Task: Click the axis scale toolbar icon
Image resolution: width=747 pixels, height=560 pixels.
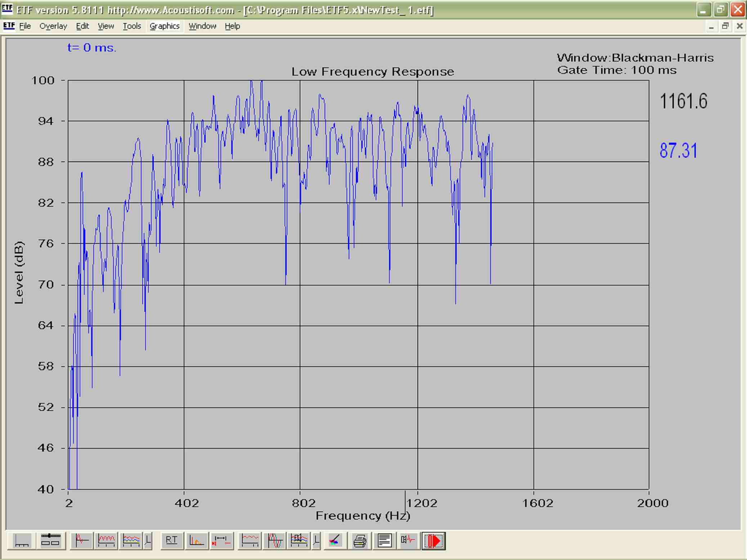Action: 22,541
